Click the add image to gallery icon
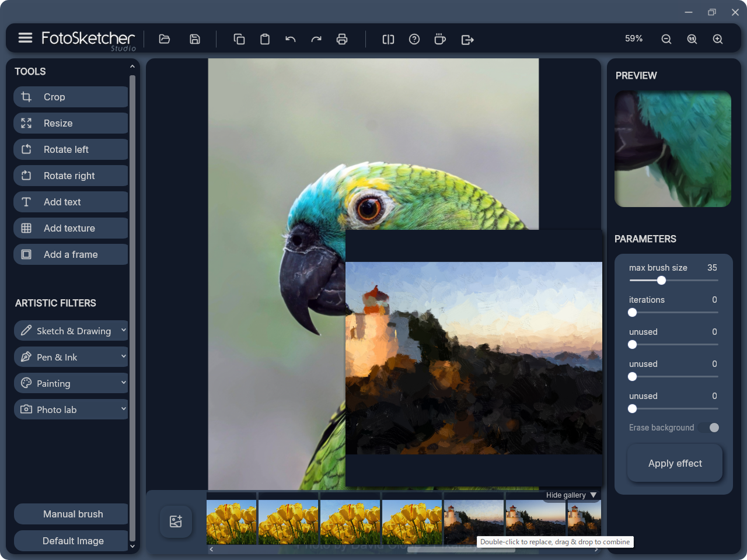 point(176,521)
